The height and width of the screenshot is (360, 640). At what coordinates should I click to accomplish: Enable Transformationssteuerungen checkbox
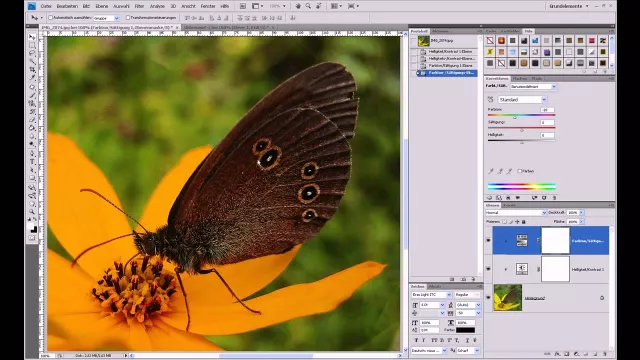pyautogui.click(x=128, y=18)
